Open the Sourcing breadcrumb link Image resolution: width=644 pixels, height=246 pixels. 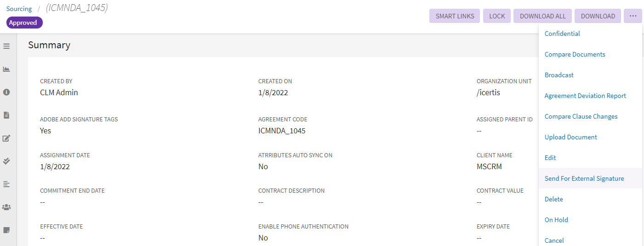pyautogui.click(x=19, y=9)
